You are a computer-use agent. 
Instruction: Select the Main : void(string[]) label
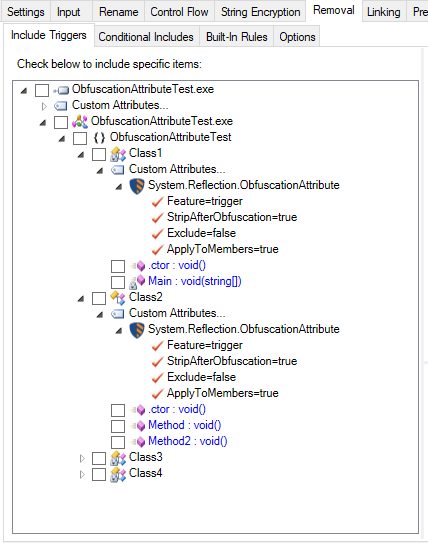pos(195,281)
